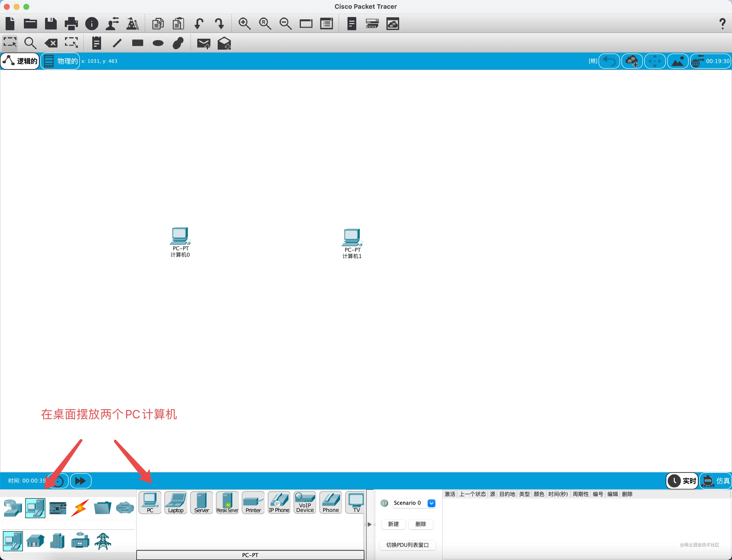Select the Miscellaneous folder category

coord(102,508)
